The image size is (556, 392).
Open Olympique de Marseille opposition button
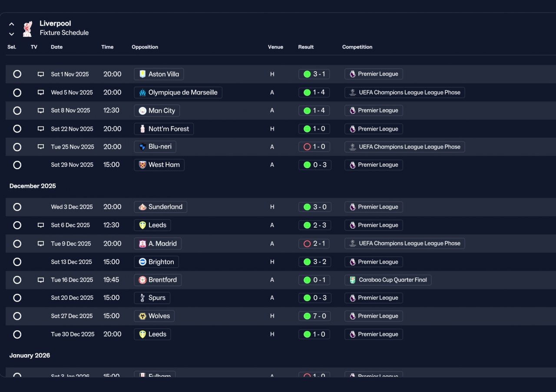click(178, 93)
